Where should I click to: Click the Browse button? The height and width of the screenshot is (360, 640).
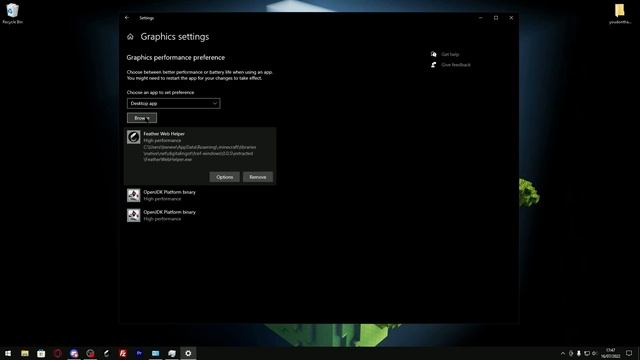click(142, 118)
